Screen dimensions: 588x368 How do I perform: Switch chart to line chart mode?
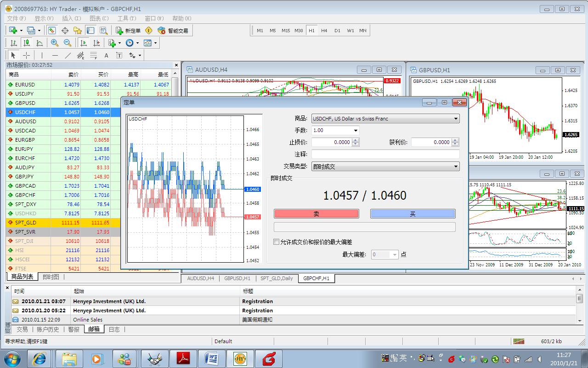tap(40, 43)
